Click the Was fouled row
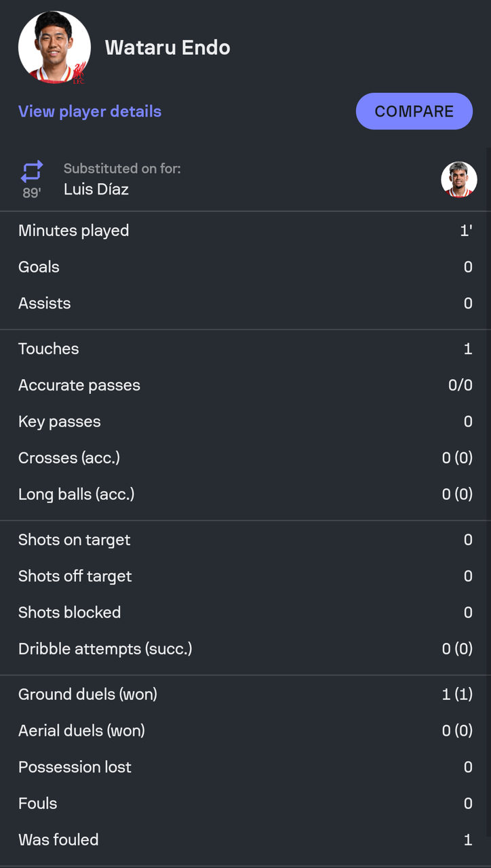491x868 pixels. pyautogui.click(x=245, y=840)
